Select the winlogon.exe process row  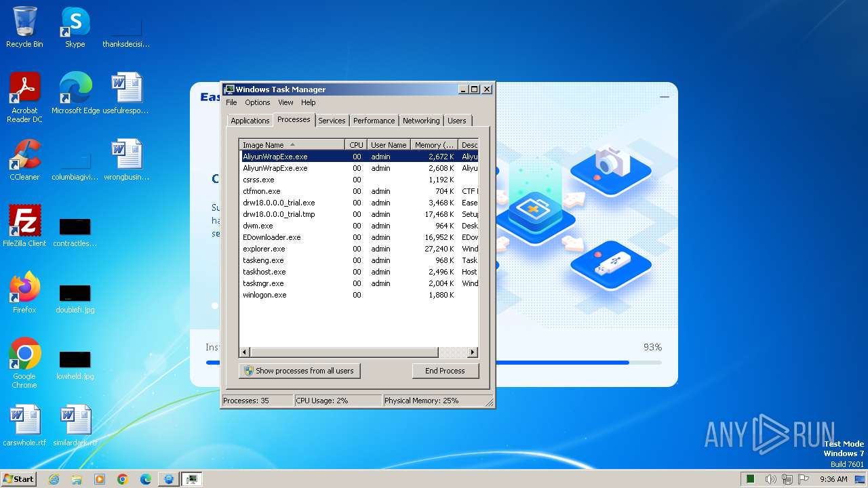tap(359, 295)
